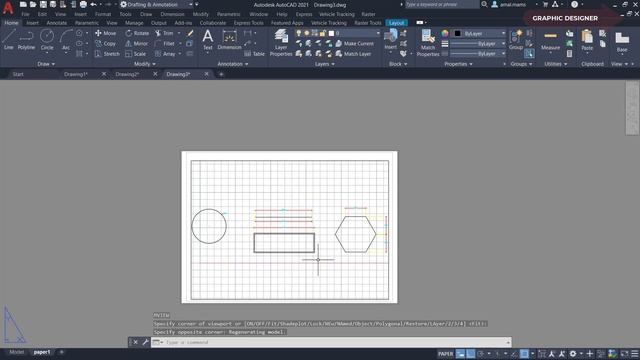
Task: Insert a Table
Action: pos(254,53)
